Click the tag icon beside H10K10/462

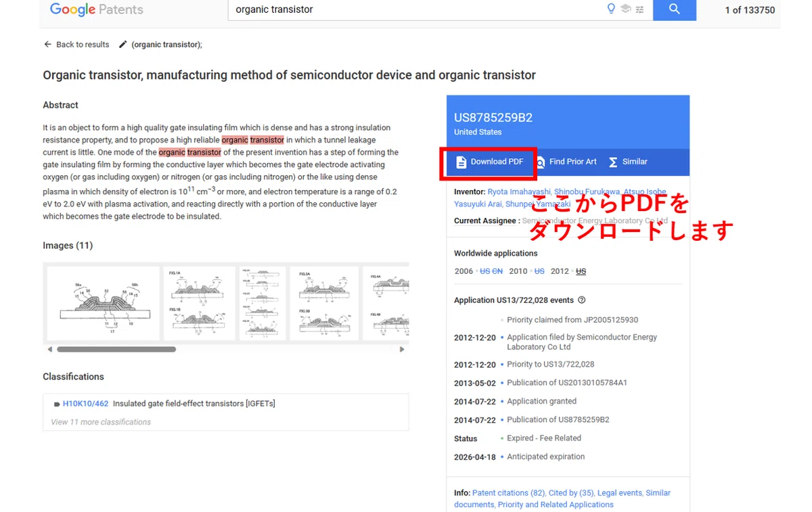point(57,404)
